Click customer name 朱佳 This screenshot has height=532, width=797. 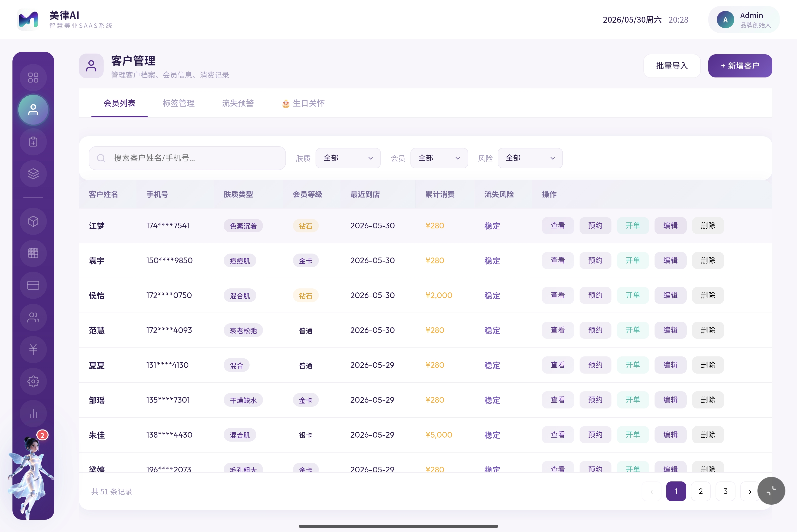(97, 435)
